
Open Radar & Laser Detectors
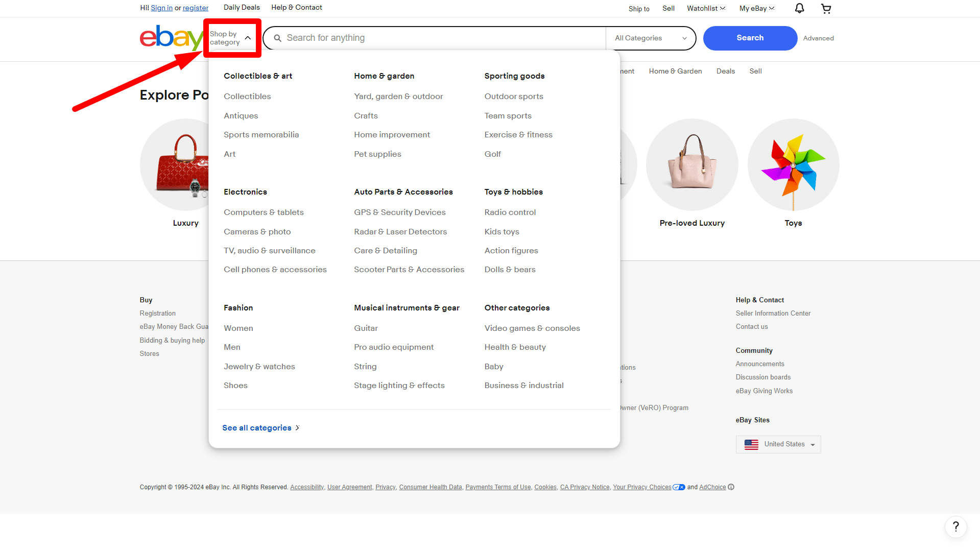point(400,232)
